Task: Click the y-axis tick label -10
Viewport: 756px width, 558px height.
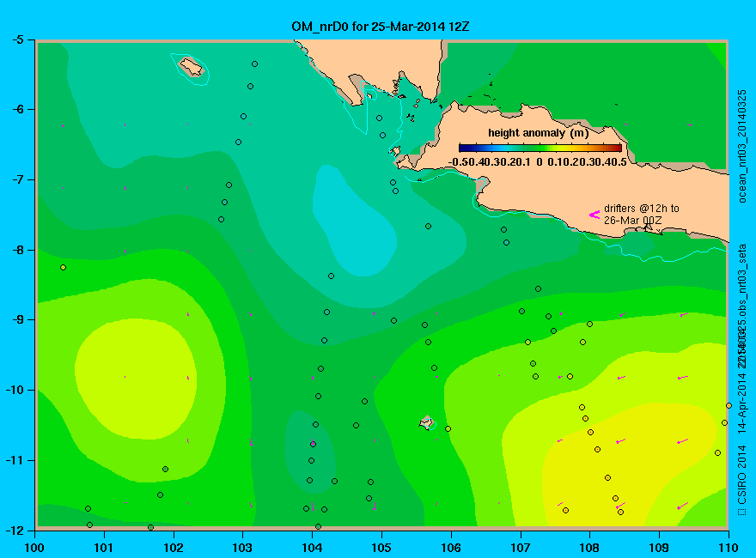Action: pyautogui.click(x=15, y=390)
